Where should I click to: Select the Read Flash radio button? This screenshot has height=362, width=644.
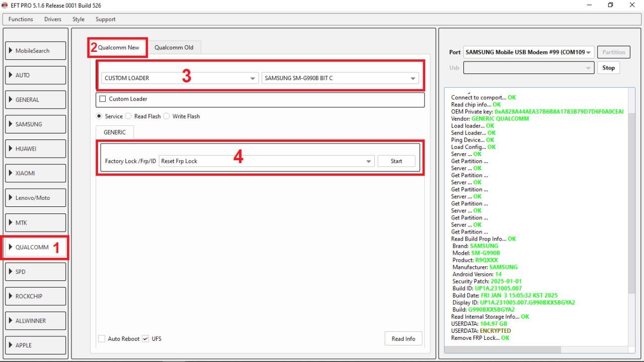tap(129, 116)
